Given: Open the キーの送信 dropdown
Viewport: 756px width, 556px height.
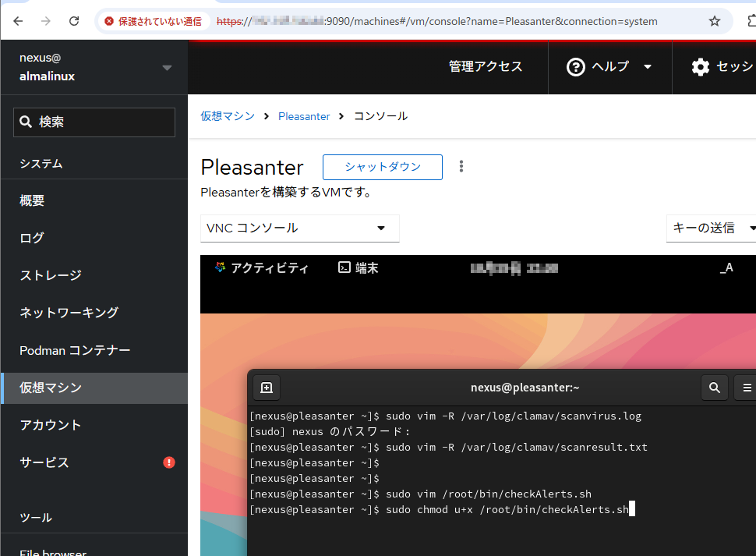Looking at the screenshot, I should click(x=711, y=228).
